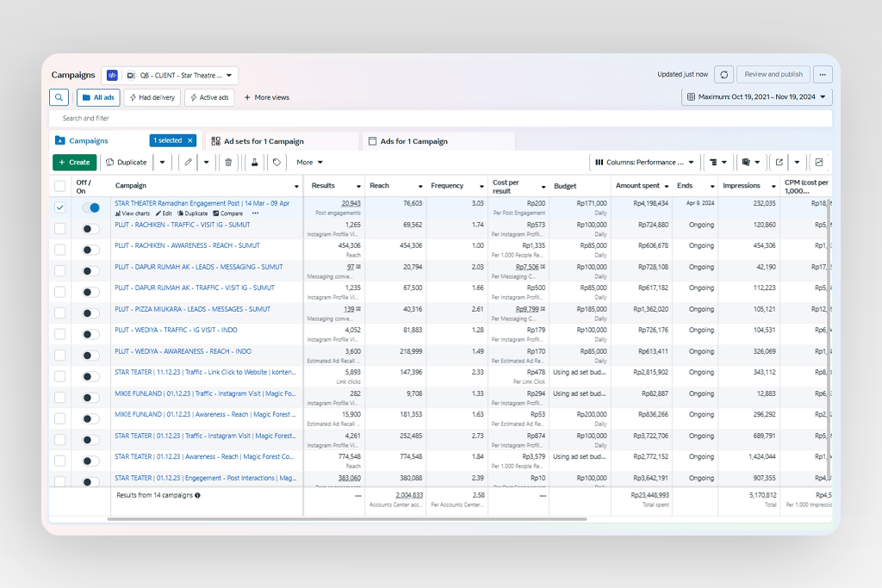
Task: Open the date range Maximum dropdown
Action: tap(757, 97)
